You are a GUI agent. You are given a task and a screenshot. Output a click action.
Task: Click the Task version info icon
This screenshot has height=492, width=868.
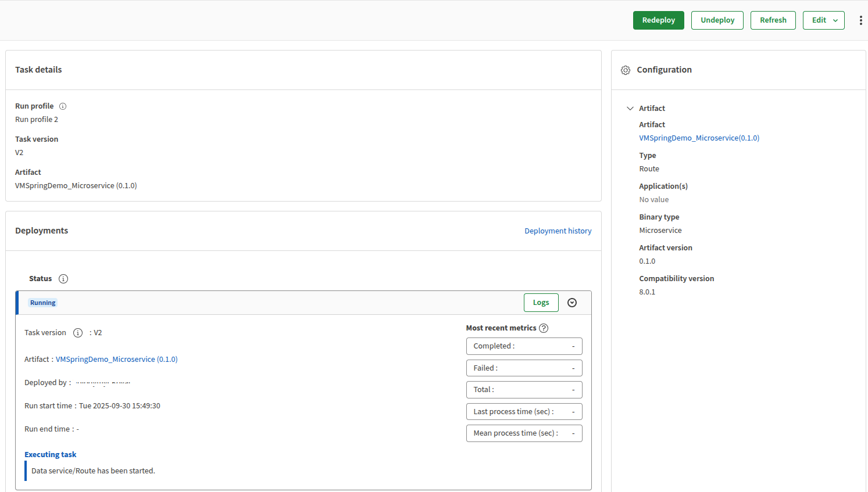click(78, 333)
